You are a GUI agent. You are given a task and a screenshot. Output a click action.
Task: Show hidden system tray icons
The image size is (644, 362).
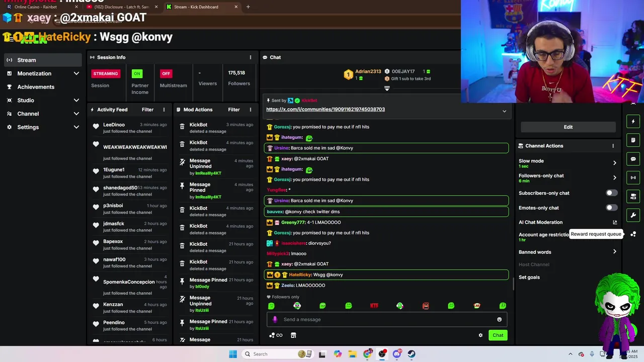pyautogui.click(x=571, y=354)
